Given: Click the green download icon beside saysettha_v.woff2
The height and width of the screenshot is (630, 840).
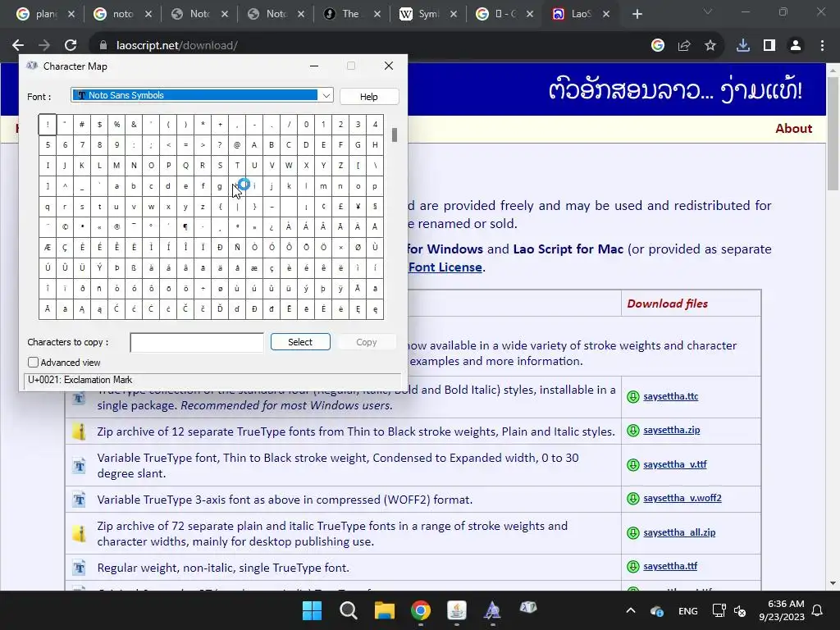Looking at the screenshot, I should [x=633, y=498].
